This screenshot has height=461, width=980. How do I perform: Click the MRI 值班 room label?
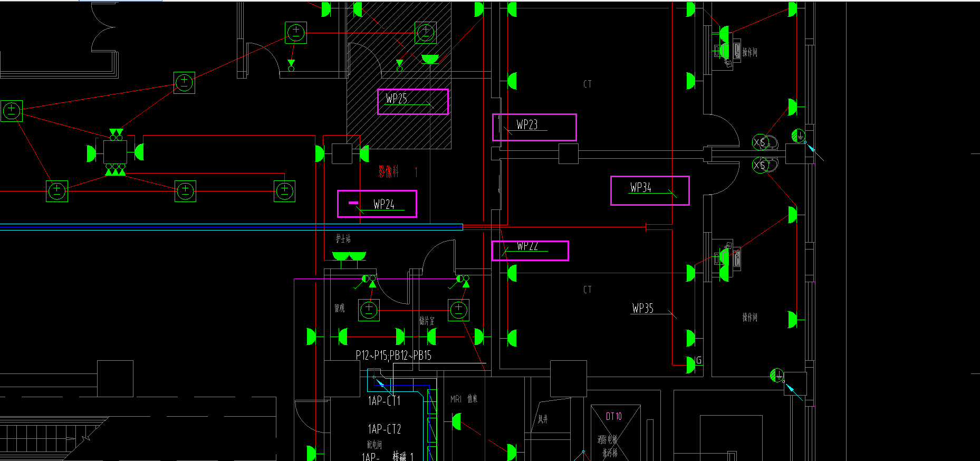(x=464, y=399)
